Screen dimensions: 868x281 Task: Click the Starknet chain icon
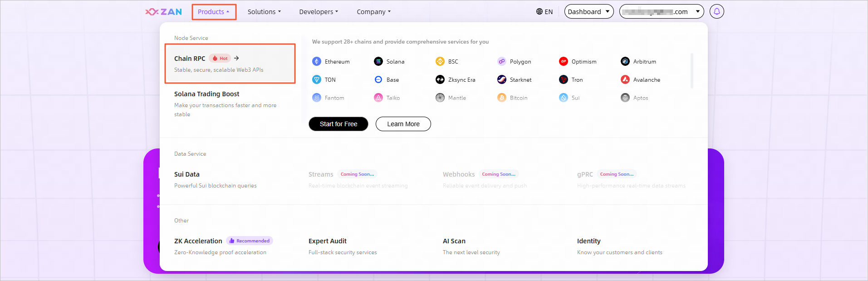[x=502, y=79]
